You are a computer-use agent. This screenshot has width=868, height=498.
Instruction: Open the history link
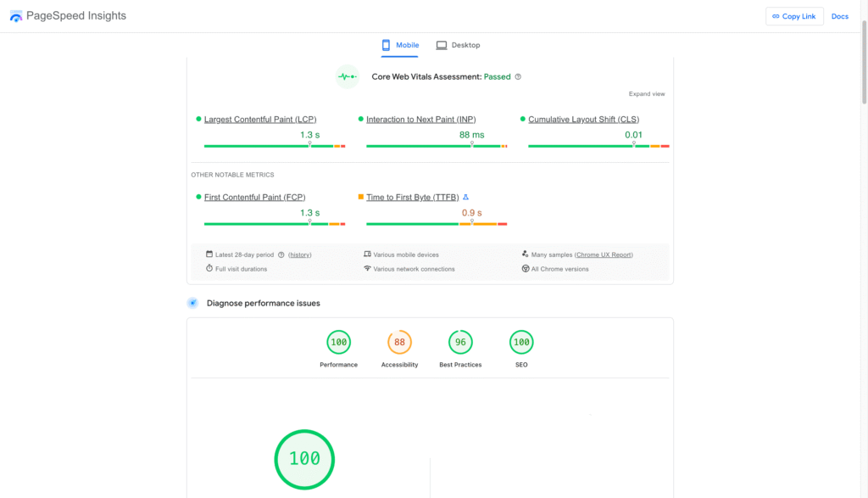pos(299,255)
